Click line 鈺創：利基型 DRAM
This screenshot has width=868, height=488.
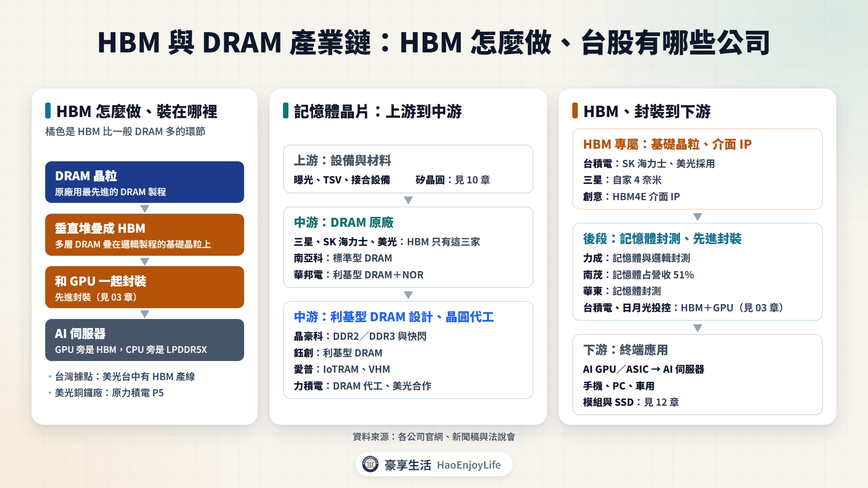[x=338, y=353]
